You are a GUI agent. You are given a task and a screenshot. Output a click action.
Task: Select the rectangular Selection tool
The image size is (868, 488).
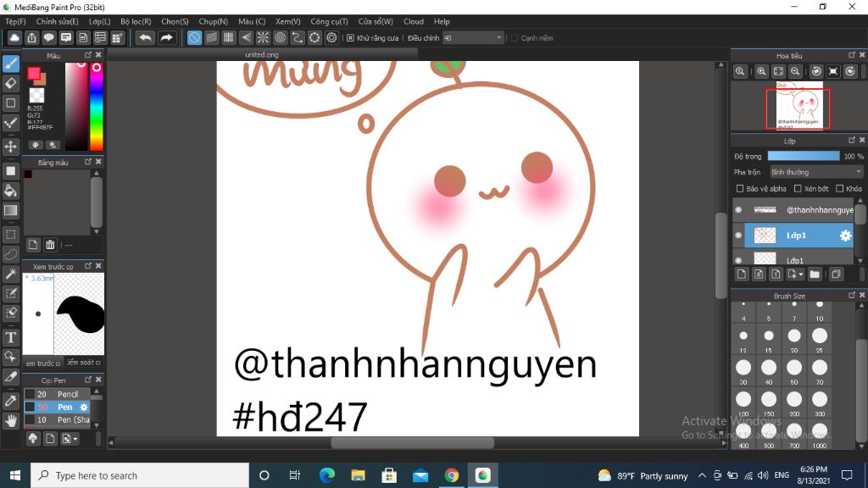pos(10,234)
